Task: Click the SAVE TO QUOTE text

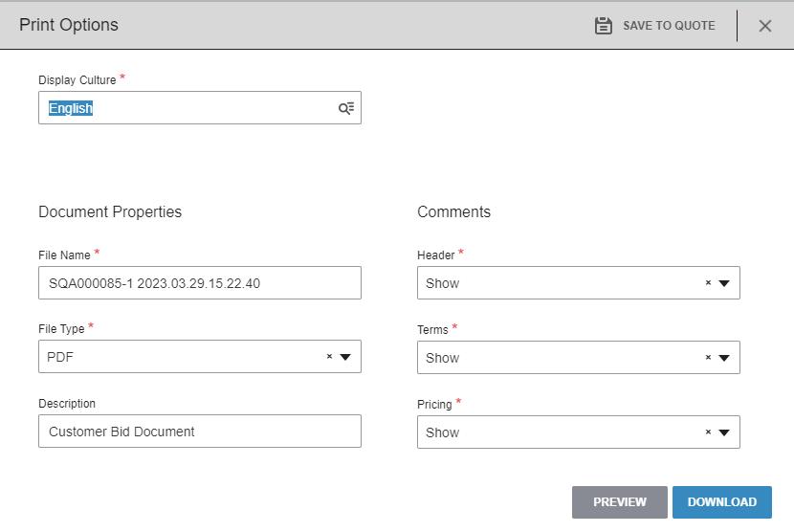Action: coord(669,26)
